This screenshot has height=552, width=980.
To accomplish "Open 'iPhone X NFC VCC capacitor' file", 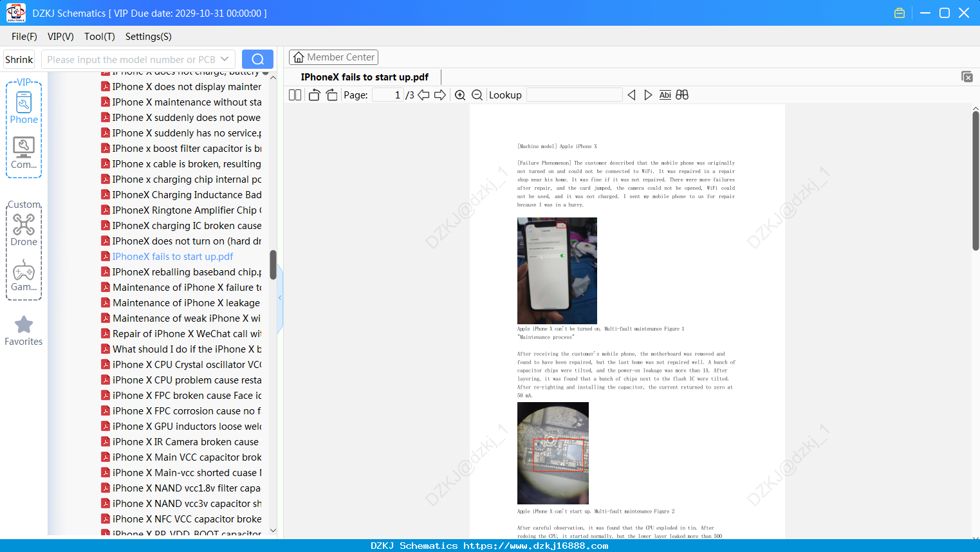I will 181,519.
